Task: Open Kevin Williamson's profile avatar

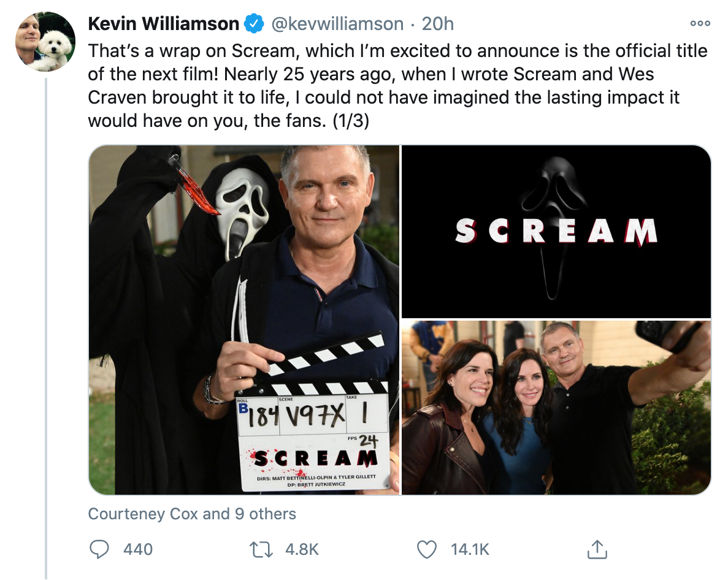Action: (45, 42)
